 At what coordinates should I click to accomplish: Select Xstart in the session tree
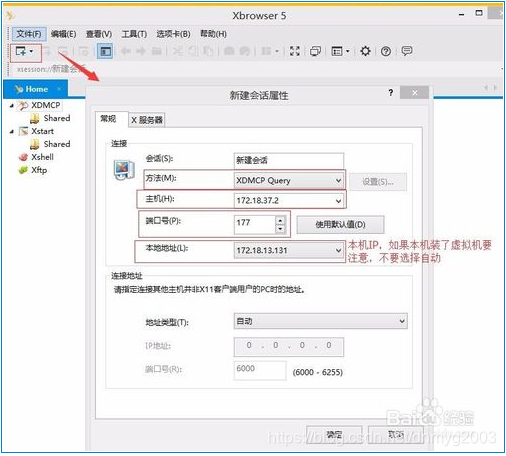pos(42,131)
